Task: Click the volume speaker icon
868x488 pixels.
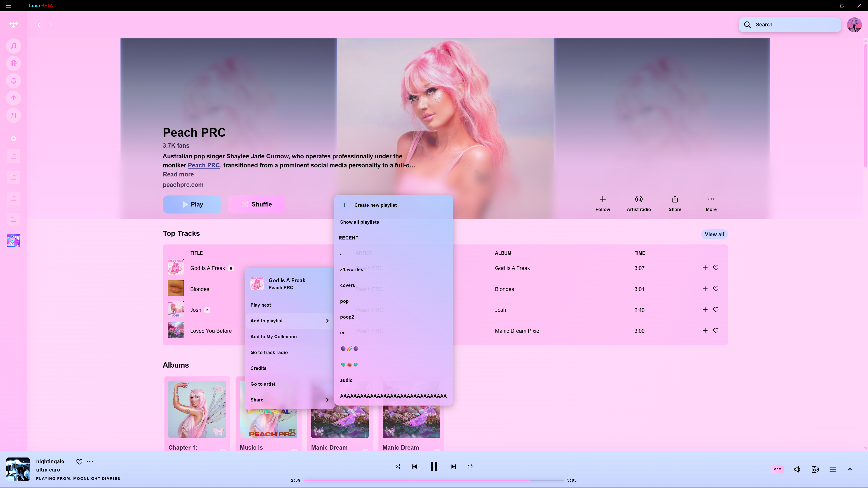Action: 797,469
